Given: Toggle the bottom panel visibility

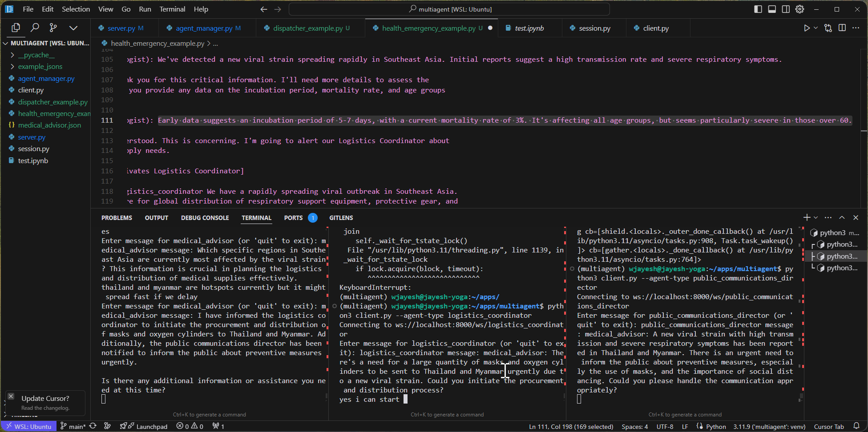Looking at the screenshot, I should pos(772,9).
